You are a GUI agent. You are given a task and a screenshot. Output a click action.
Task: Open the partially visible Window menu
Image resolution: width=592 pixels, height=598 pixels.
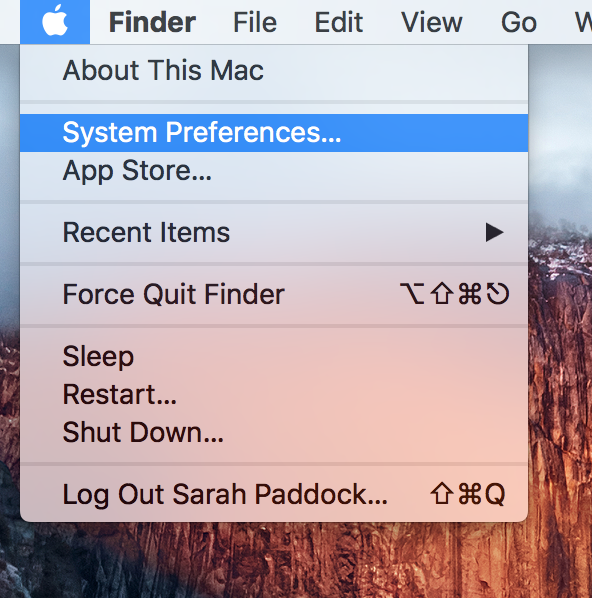point(584,22)
